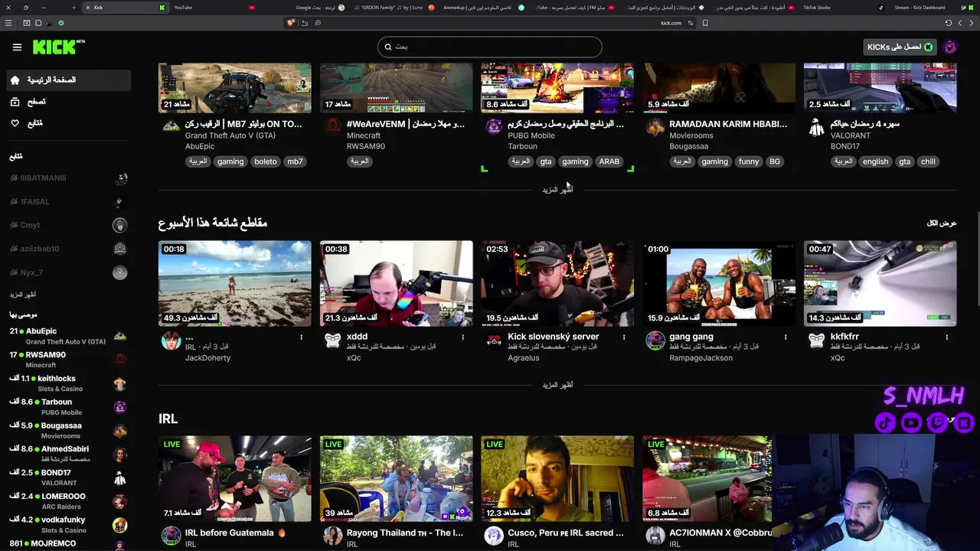Play the 00:18 beach clip by JackDoherty
Viewport: 980px width, 551px height.
point(235,283)
